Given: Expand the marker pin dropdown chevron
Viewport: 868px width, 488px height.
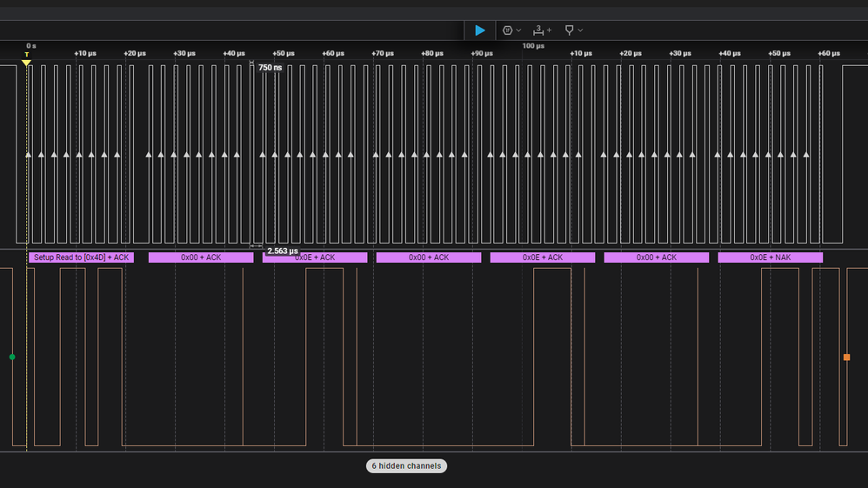Looking at the screenshot, I should click(x=580, y=30).
